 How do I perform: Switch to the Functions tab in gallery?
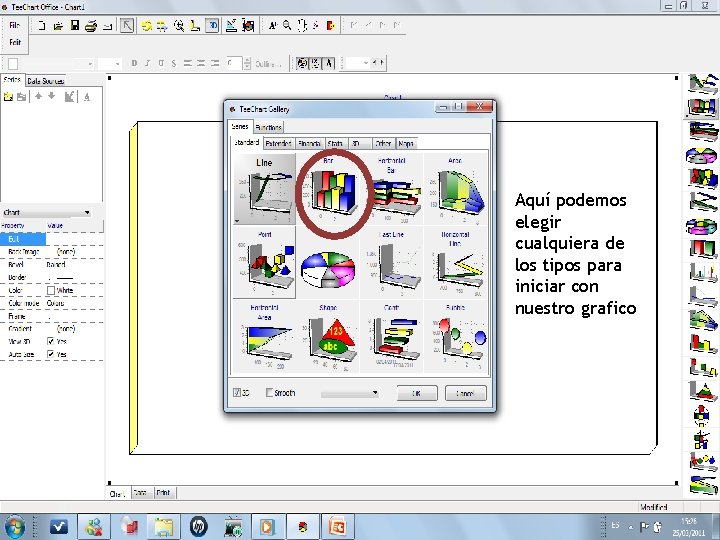269,127
